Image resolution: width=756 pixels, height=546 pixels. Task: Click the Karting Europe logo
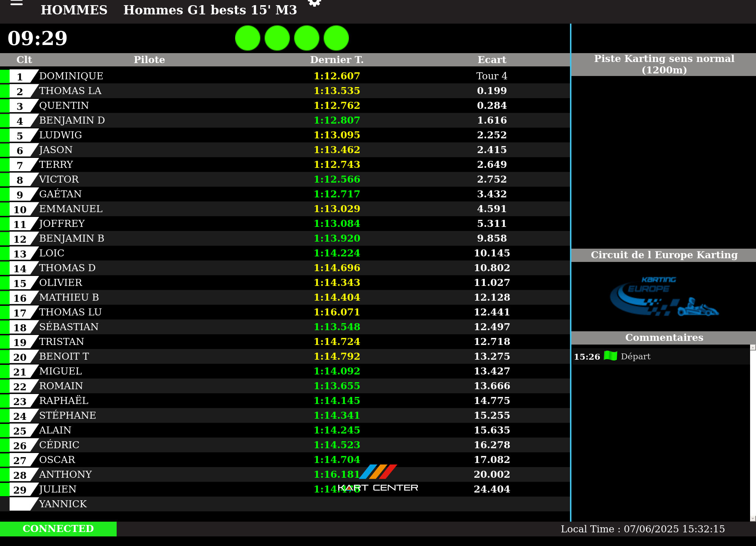pyautogui.click(x=664, y=297)
